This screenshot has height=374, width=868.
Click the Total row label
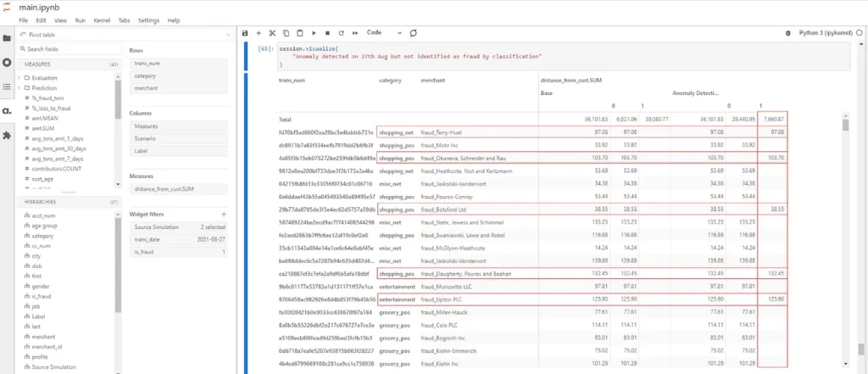pos(285,120)
